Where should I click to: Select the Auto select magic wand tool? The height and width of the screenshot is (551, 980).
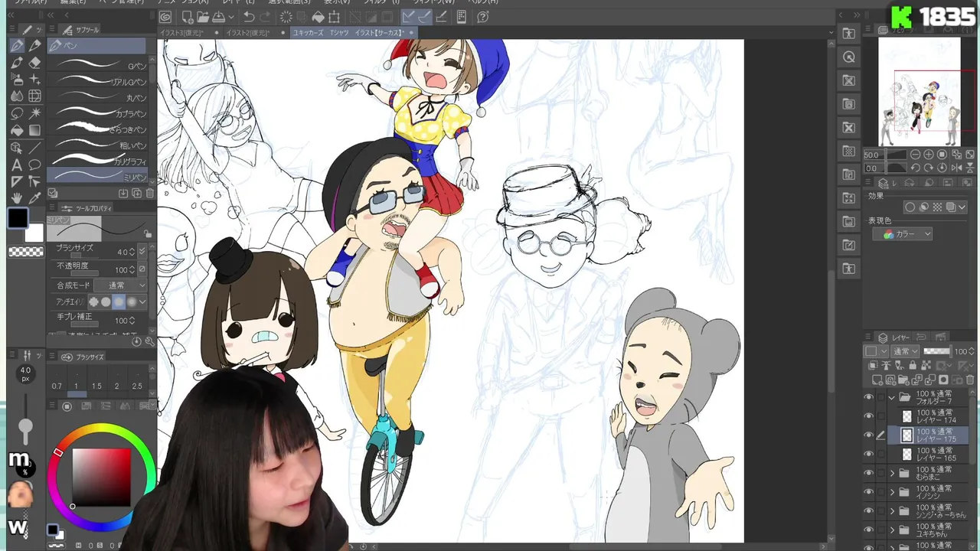point(34,113)
